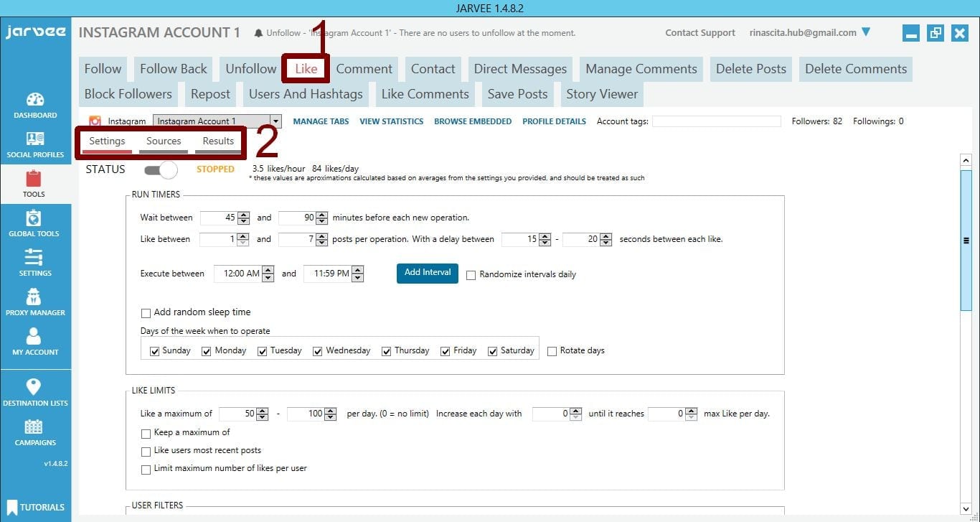The image size is (980, 522).
Task: Switch to the Sources sub-tab
Action: [164, 141]
